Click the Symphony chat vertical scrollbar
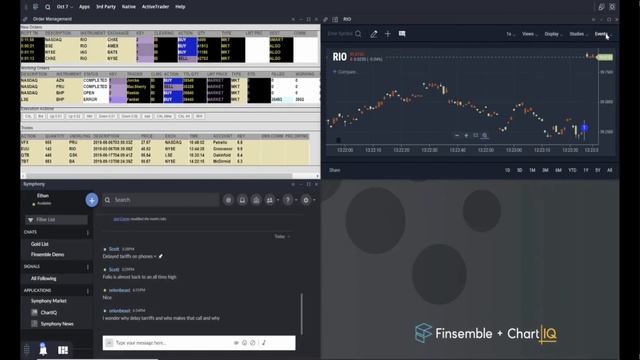Image resolution: width=640 pixels, height=360 pixels. (302, 313)
